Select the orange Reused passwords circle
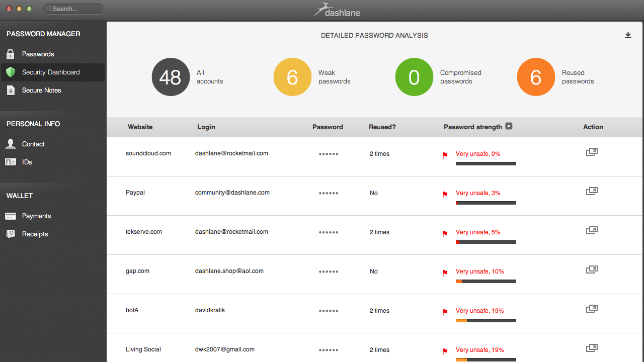Image resolution: width=644 pixels, height=362 pixels. pyautogui.click(x=536, y=77)
